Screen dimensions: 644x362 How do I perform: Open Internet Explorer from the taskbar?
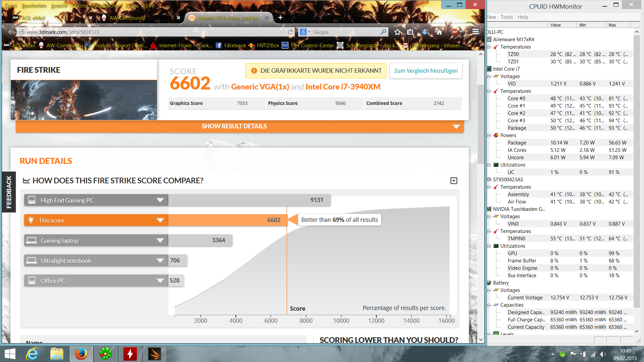click(x=33, y=354)
